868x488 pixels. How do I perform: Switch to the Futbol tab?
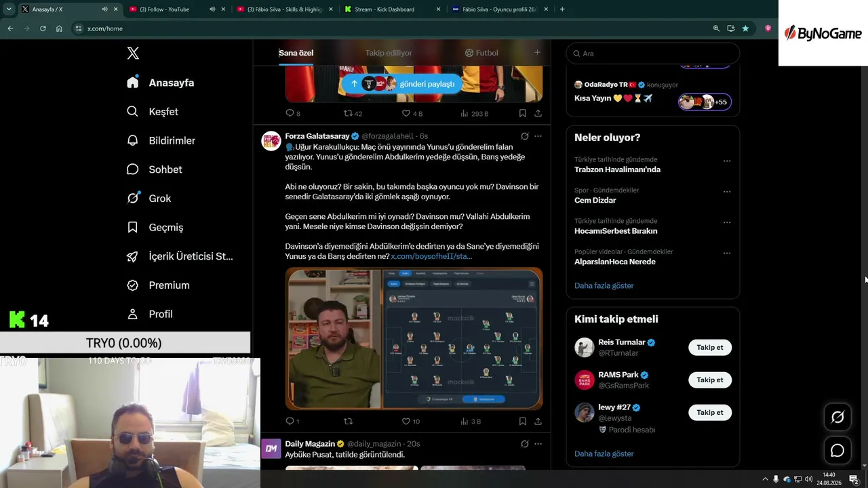tap(481, 53)
